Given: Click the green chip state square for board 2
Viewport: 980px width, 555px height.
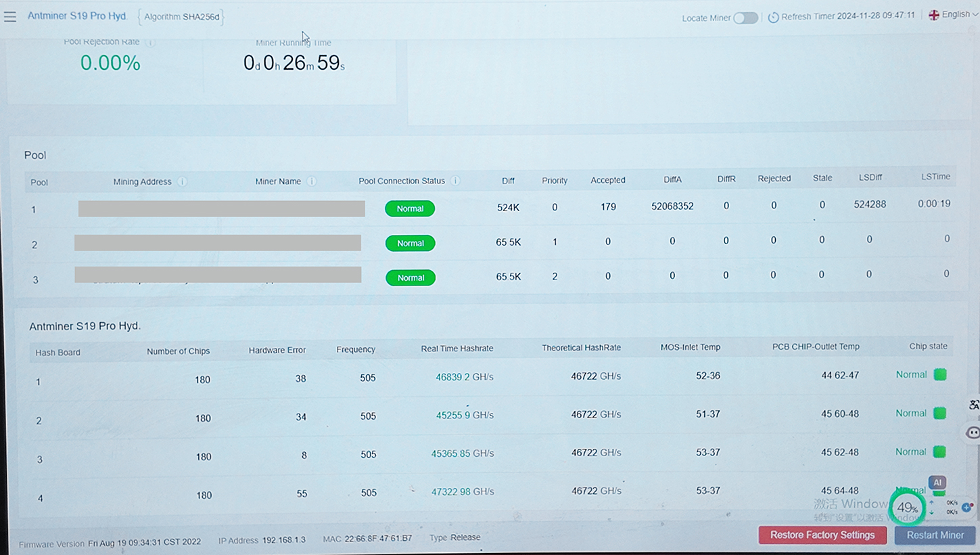Looking at the screenshot, I should 939,413.
